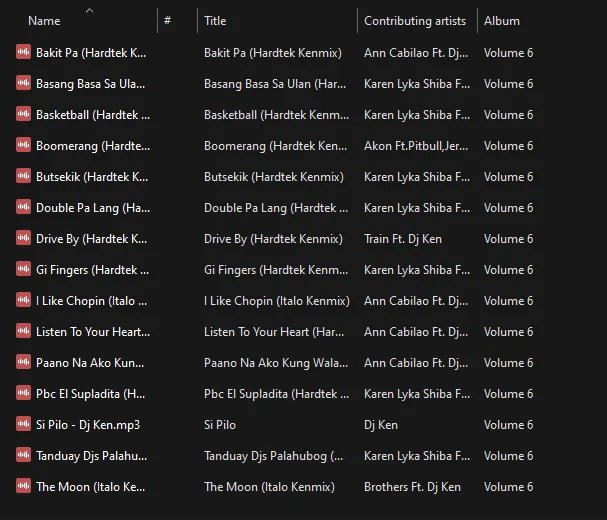Select file name 'Pbc El Supladita (H...'
Screen dimensions: 607x520
point(91,393)
